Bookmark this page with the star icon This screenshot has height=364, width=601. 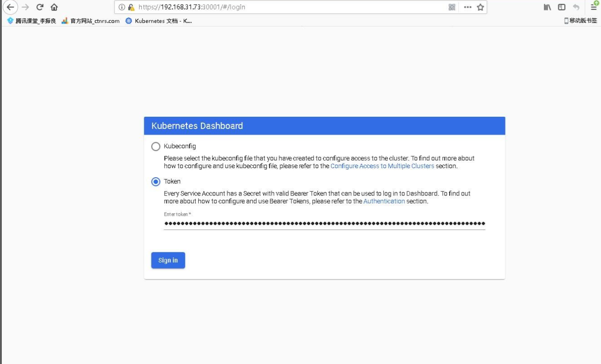tap(480, 7)
